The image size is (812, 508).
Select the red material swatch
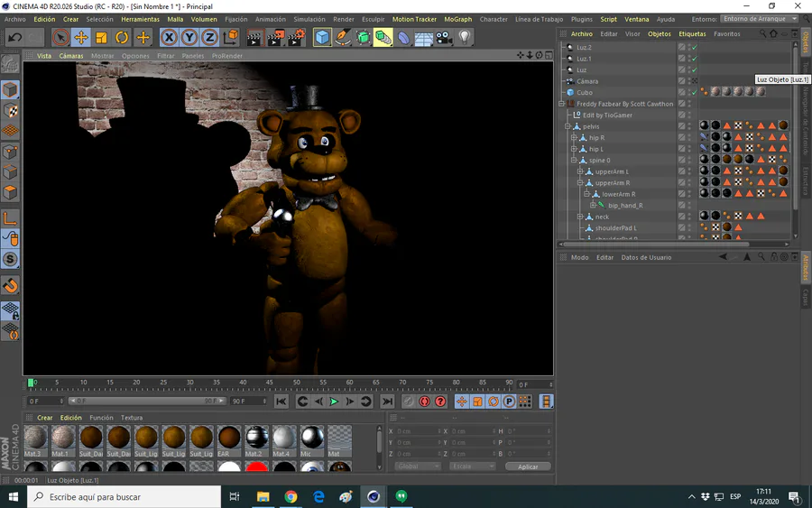coord(257,468)
